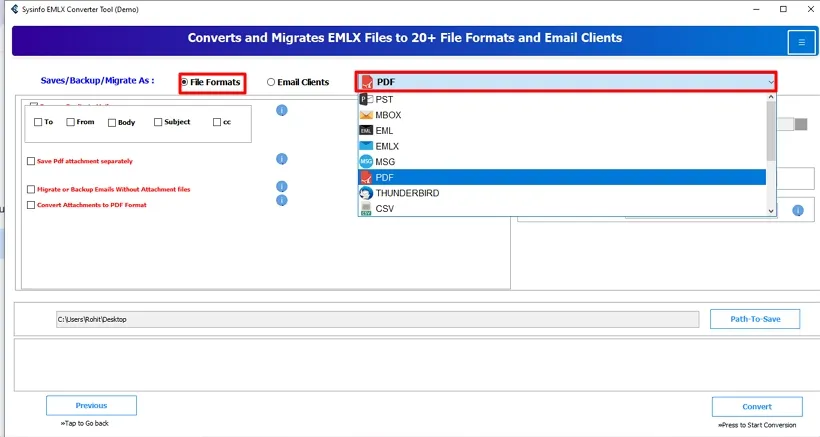Click info icon for Save Pdf attachment separately
The height and width of the screenshot is (437, 820).
pyautogui.click(x=281, y=159)
